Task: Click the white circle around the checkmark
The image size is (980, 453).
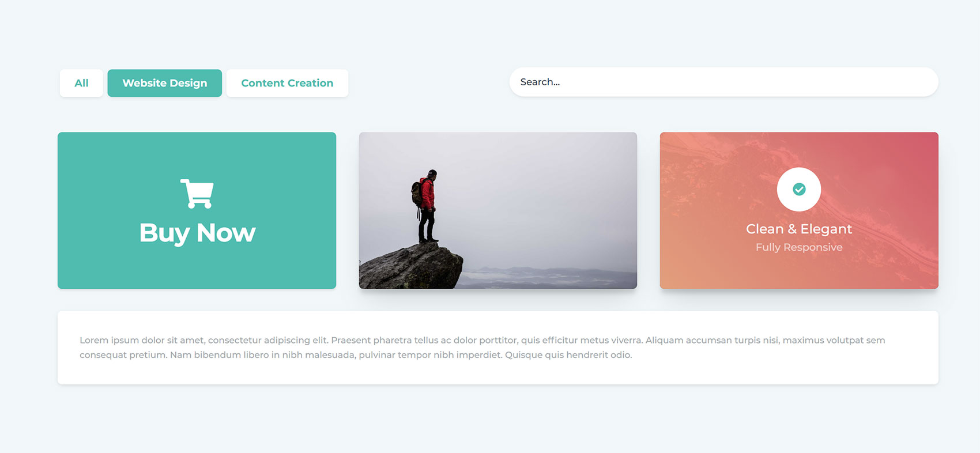Action: tap(799, 189)
